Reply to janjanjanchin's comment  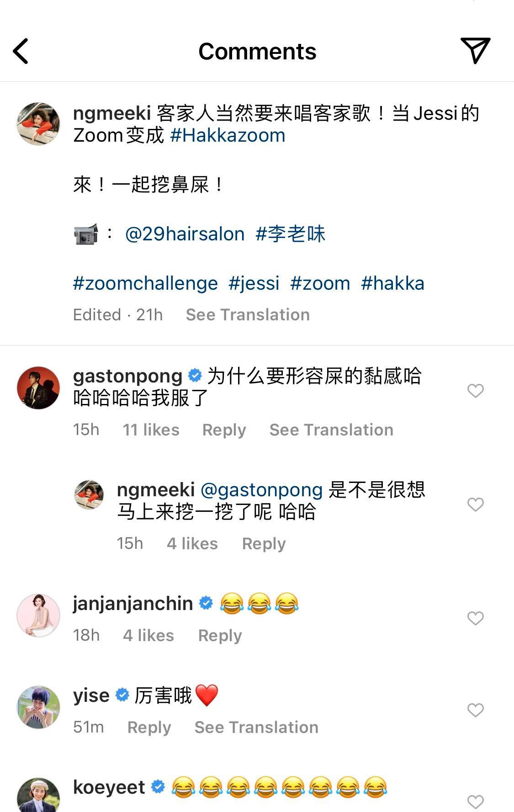coord(220,636)
